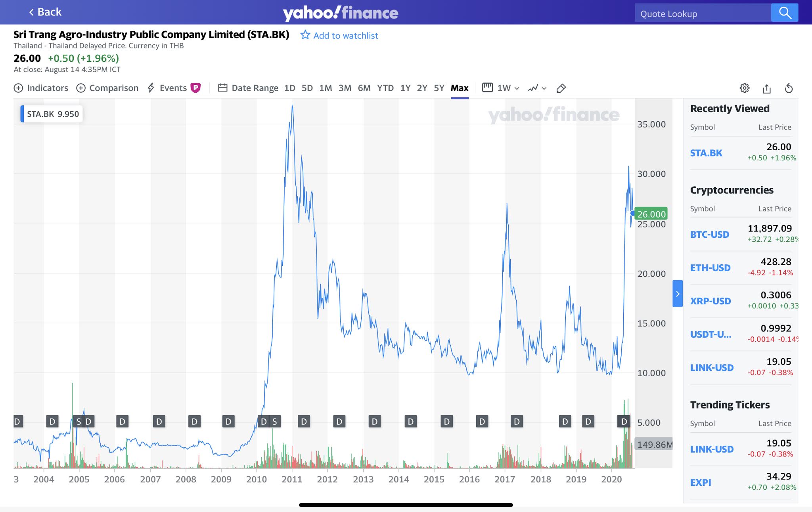Viewport: 812px width, 512px height.
Task: Select the Max range
Action: 460,88
